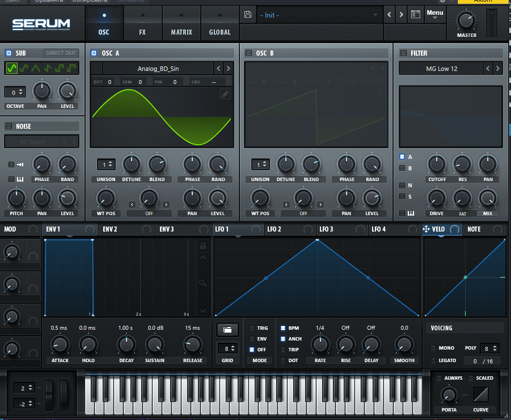
Task: Click the portamento curve shape icon
Action: pyautogui.click(x=481, y=394)
